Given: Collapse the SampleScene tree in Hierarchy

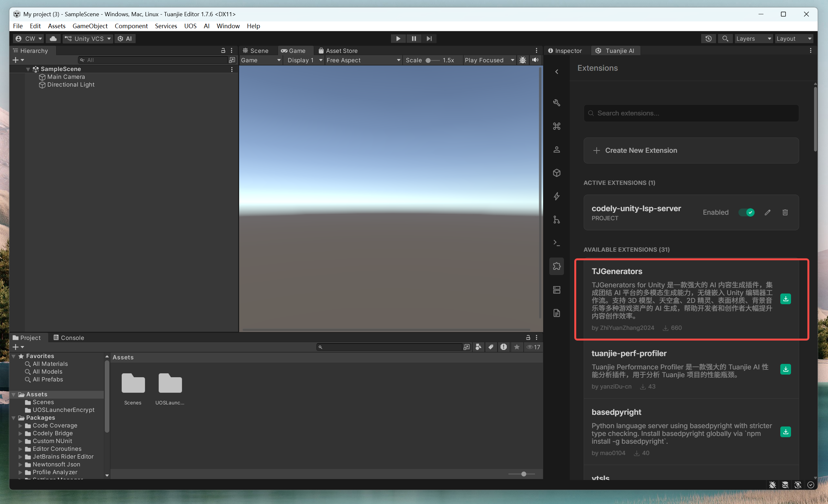Looking at the screenshot, I should click(x=28, y=69).
